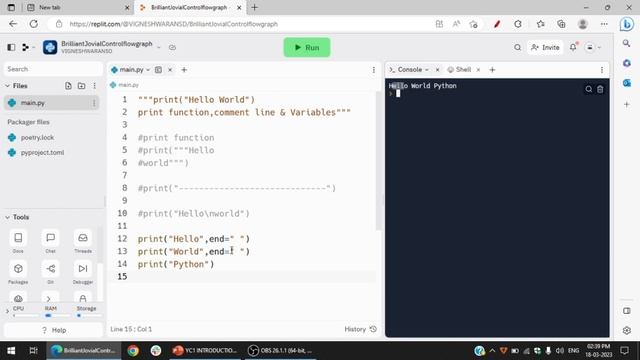Screen dimensions: 640x360
Task: Add a new console pane tab
Action: [492, 70]
